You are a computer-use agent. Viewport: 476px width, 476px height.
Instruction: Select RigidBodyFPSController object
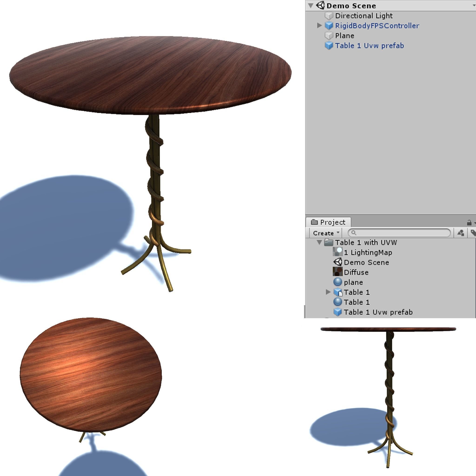(377, 26)
